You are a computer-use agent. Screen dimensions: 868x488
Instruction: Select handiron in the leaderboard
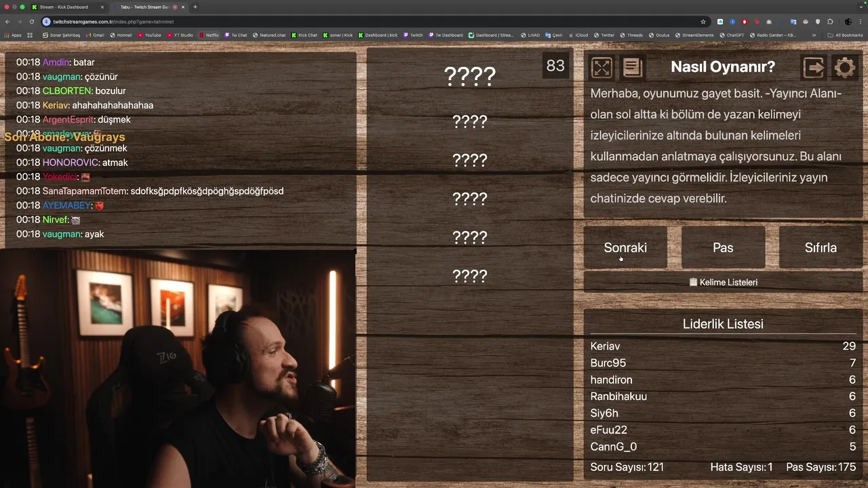[723, 380]
